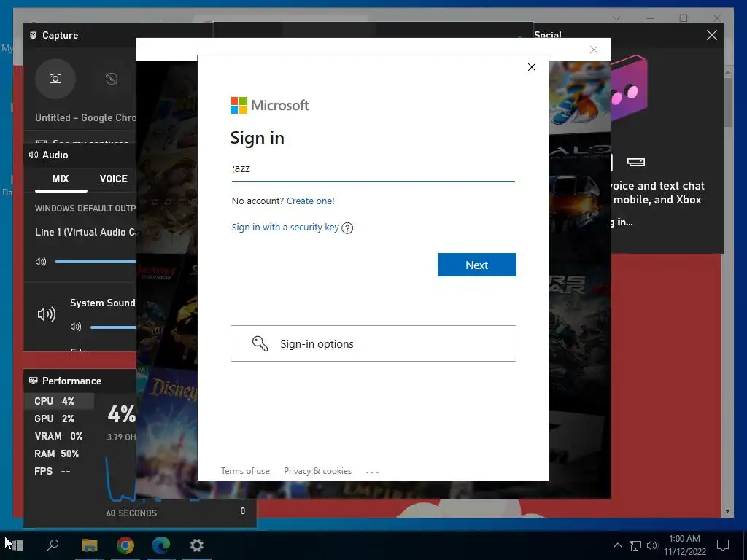Select the RAM 50% performance row
The image size is (747, 560).
tap(59, 454)
